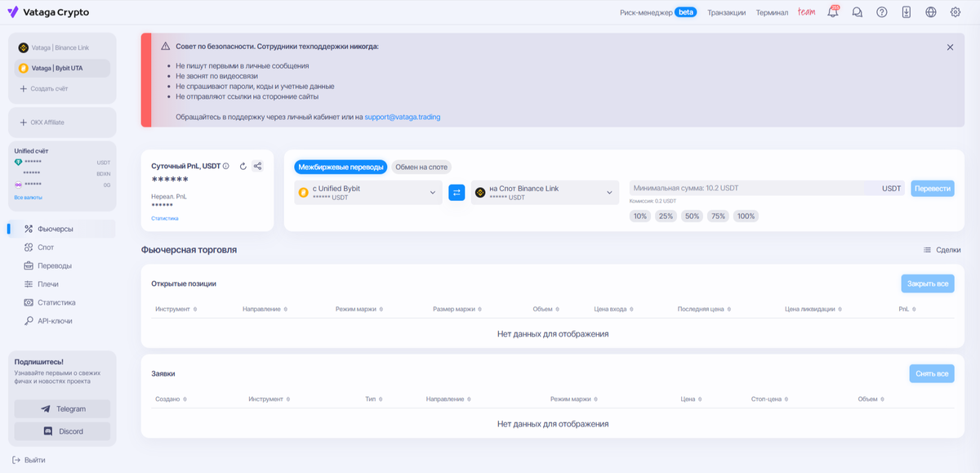The height and width of the screenshot is (473, 980).
Task: Switch to Межбиржевые переводы tab
Action: tap(341, 167)
